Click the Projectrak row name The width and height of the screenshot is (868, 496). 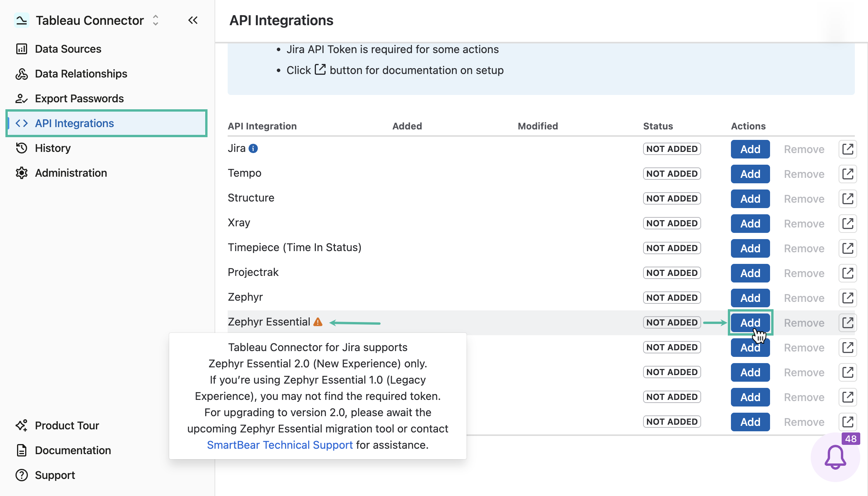[x=253, y=272]
